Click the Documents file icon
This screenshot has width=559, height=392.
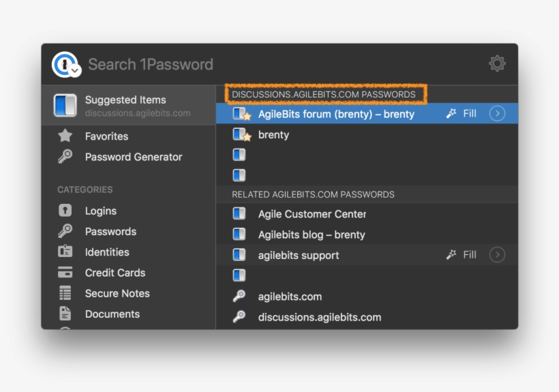coord(65,314)
